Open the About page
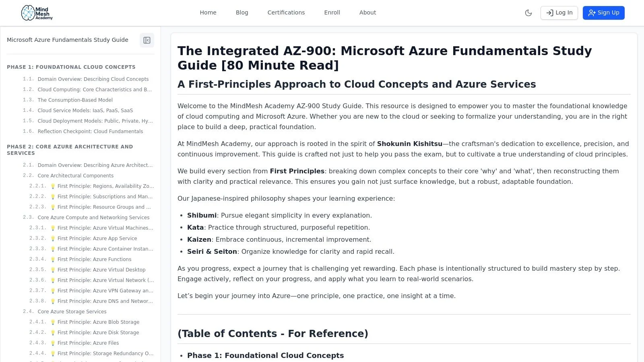Image resolution: width=644 pixels, height=362 pixels. (x=368, y=13)
